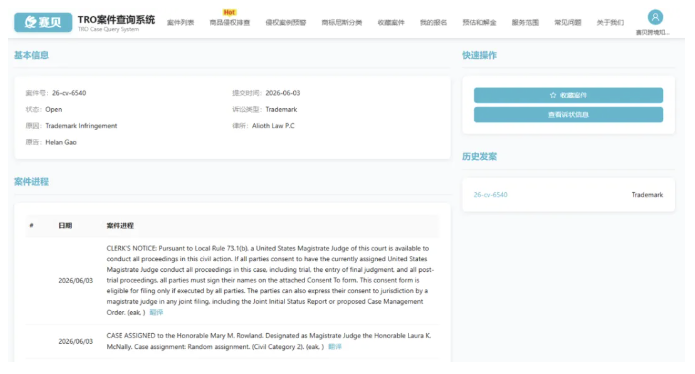Screen dimensions: 695x374
Task: Click the date of the CASE ASSIGNED row
Action: pos(76,341)
